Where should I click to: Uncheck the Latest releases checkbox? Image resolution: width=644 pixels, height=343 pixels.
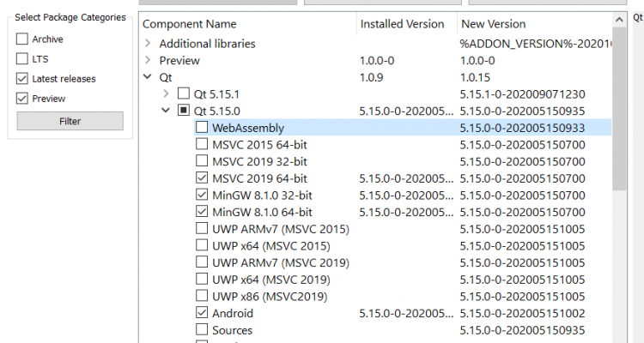coord(22,78)
